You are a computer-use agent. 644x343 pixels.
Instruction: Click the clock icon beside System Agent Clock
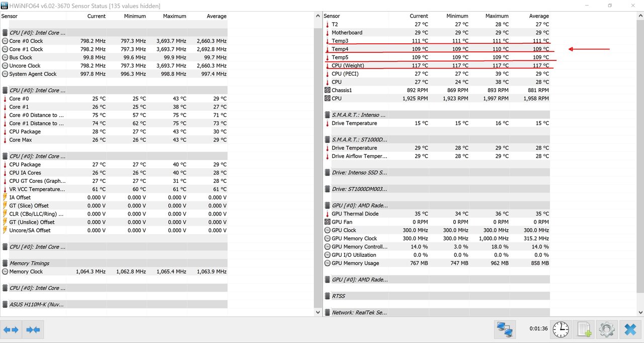coord(5,74)
